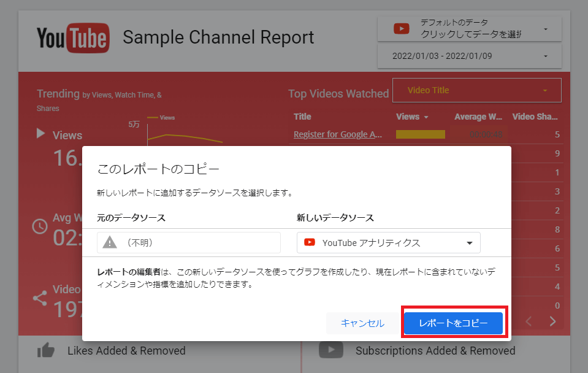588x373 pixels.
Task: Click the このレポートのコピー dialog title
Action: pos(158,169)
